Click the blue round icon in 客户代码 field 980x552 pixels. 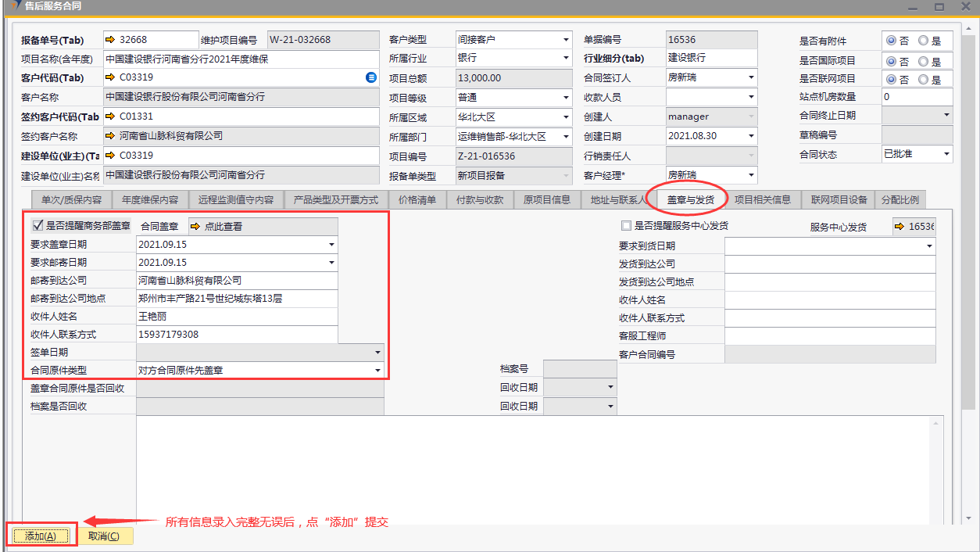(371, 77)
